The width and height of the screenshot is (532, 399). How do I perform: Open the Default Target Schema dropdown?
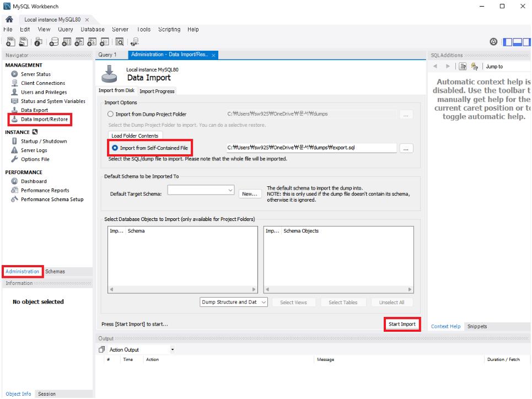(x=201, y=190)
